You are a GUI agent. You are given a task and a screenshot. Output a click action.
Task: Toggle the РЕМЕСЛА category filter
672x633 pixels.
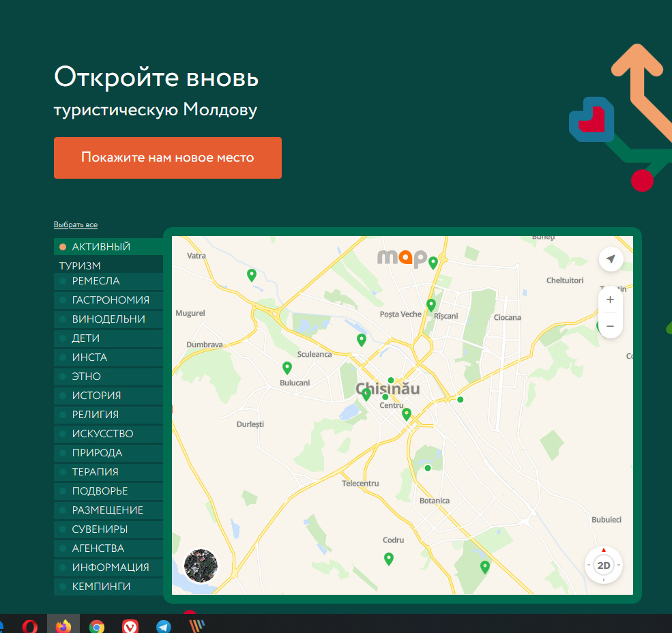108,281
